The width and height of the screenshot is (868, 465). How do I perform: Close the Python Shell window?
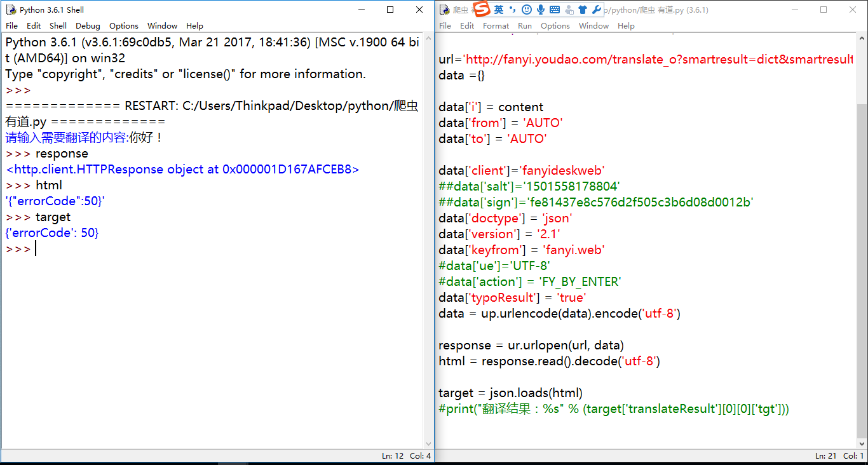tap(419, 10)
